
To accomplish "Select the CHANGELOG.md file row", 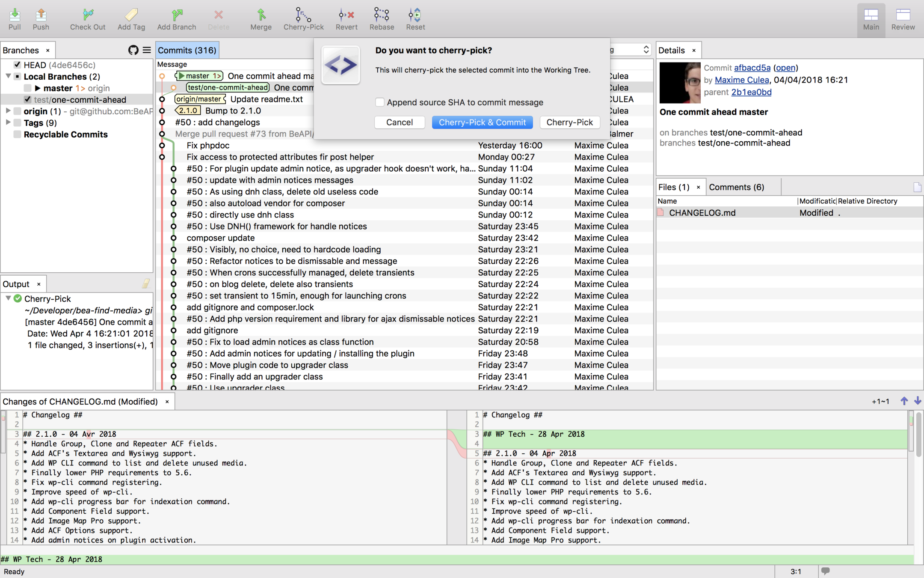I will click(x=702, y=213).
